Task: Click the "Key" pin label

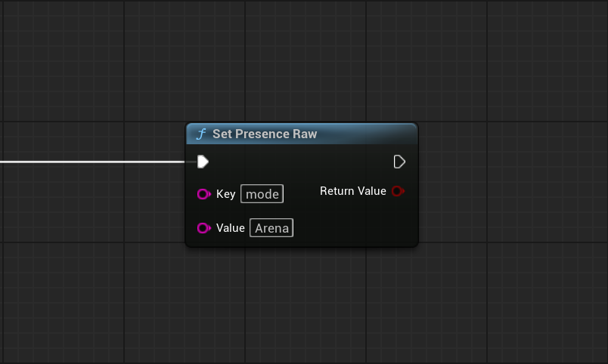Action: click(225, 194)
